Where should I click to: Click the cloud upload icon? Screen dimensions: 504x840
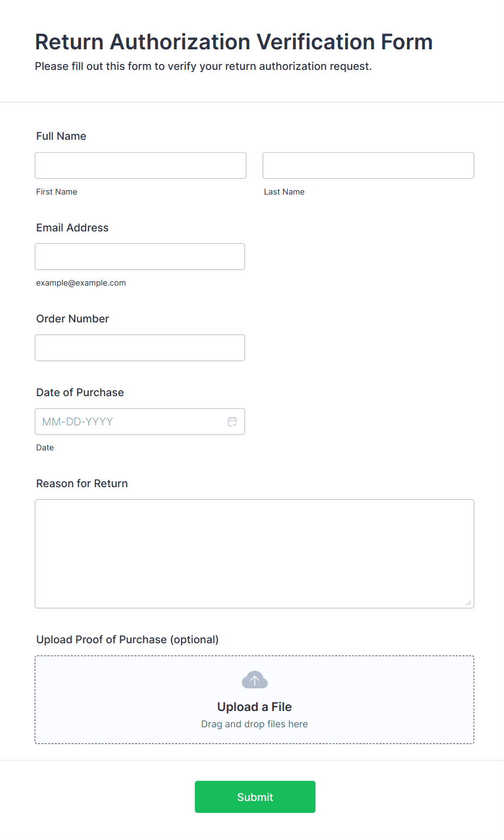click(x=255, y=680)
